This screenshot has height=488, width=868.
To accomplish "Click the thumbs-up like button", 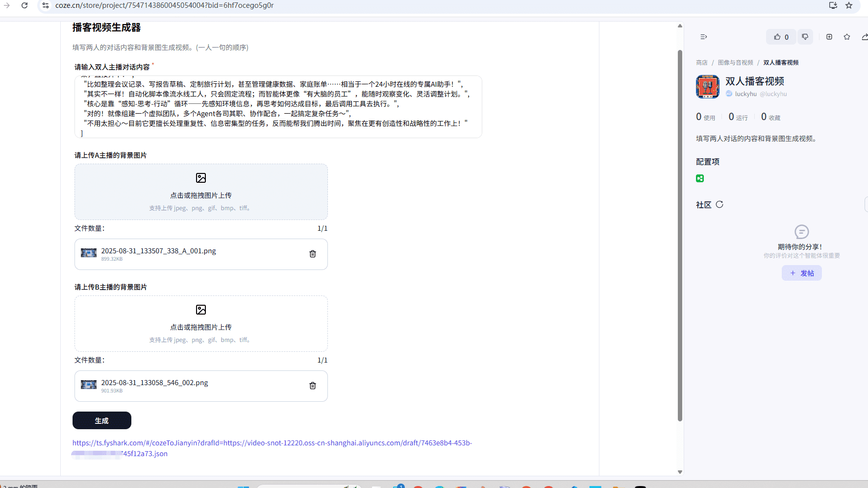I will [781, 37].
